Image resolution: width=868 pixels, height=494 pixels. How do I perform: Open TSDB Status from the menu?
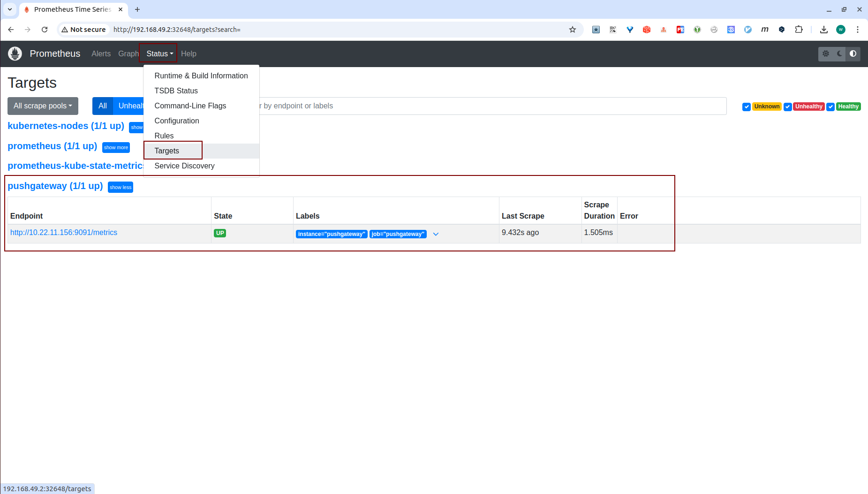[201, 91]
